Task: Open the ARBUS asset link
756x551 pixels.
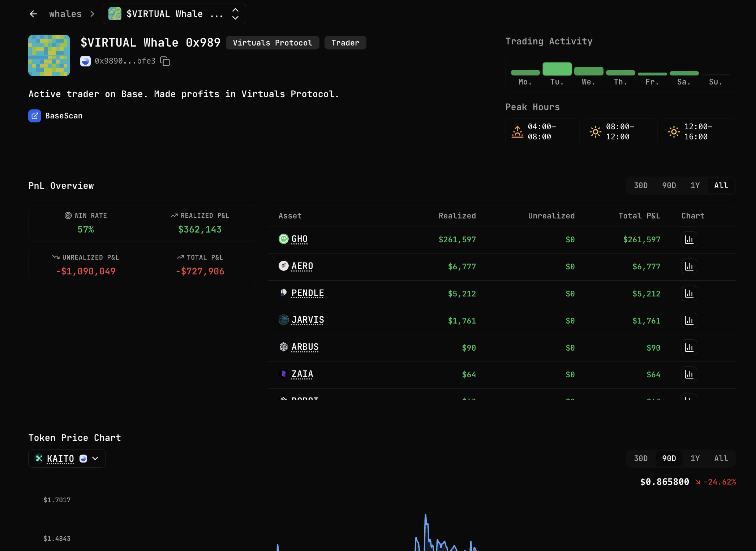Action: pos(305,347)
